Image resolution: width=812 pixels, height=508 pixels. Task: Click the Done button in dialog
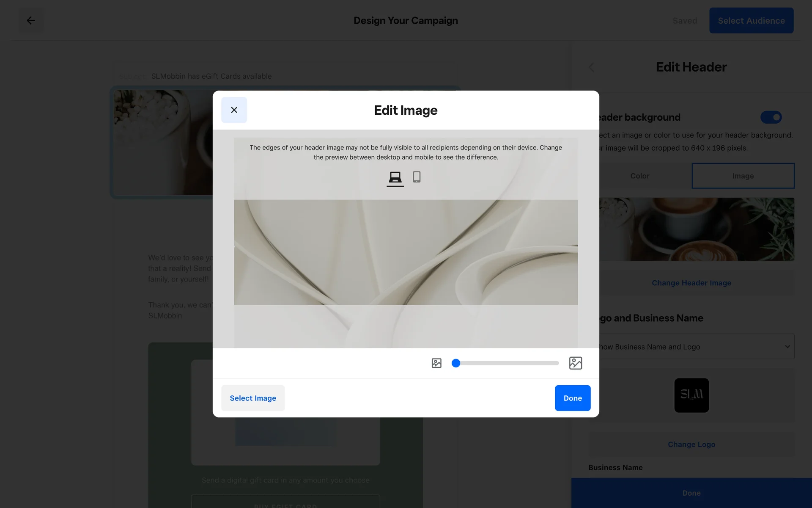572,398
